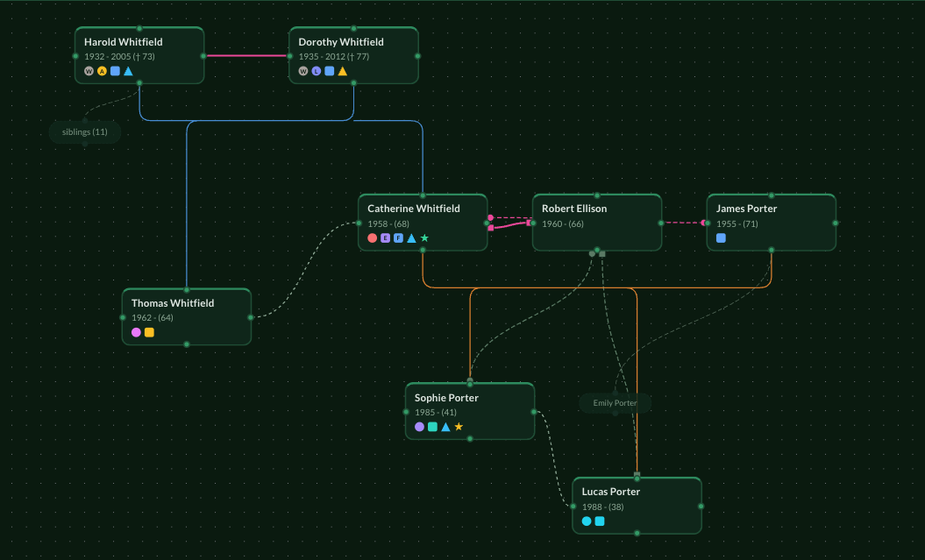
Task: Click the cyan triangle tag on Harold Whitfield
Action: pyautogui.click(x=128, y=71)
